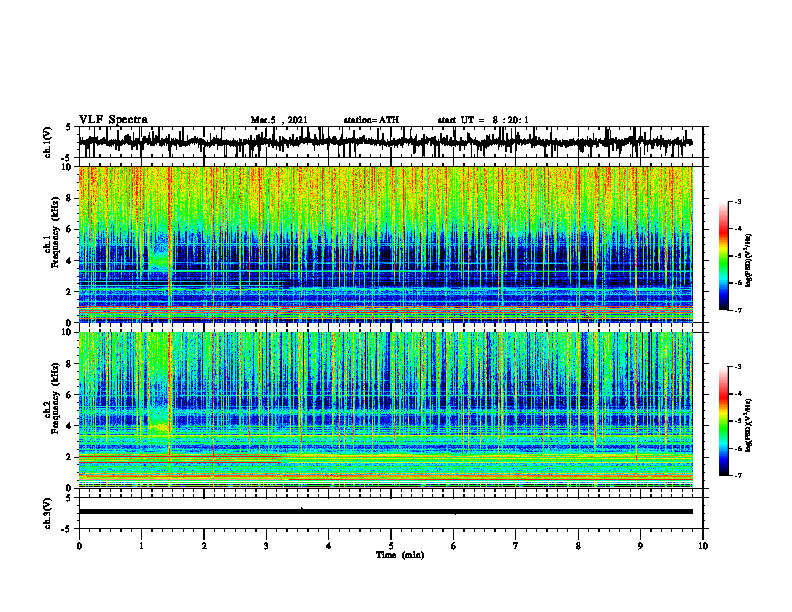Click time axis tick label "0"
Screen dimensions: 792x612
coord(79,546)
